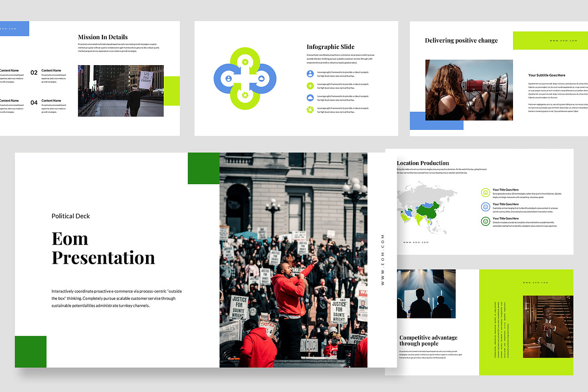Click blue Mongolia region on the map

pyautogui.click(x=428, y=204)
